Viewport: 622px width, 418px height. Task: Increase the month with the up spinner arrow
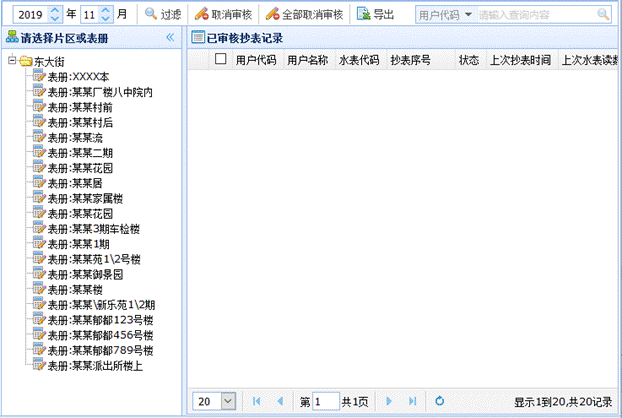(105, 10)
